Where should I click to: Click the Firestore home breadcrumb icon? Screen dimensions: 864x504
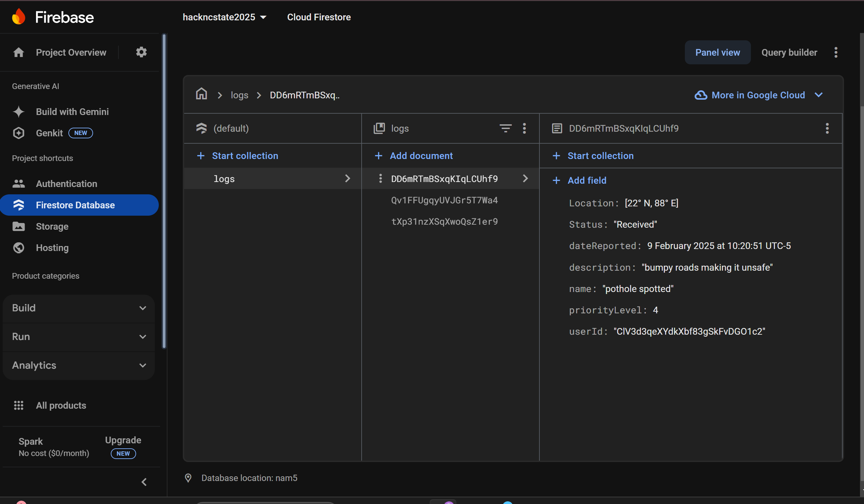[201, 94]
